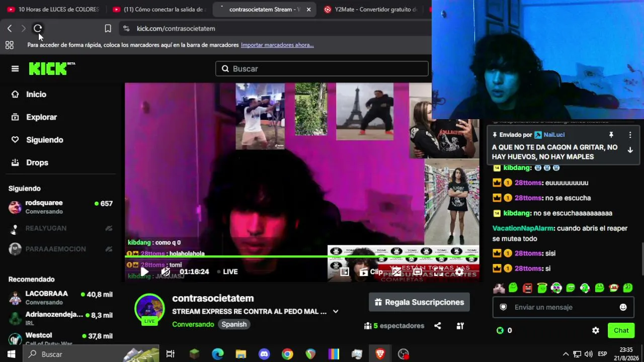Open the bookmarks grid icon
Image resolution: width=644 pixels, height=362 pixels.
9,45
